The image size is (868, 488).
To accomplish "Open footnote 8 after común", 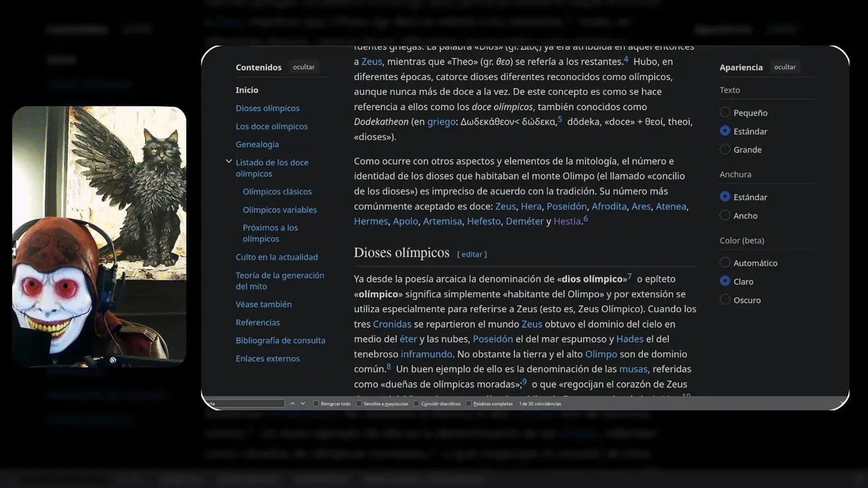I will click(x=389, y=367).
